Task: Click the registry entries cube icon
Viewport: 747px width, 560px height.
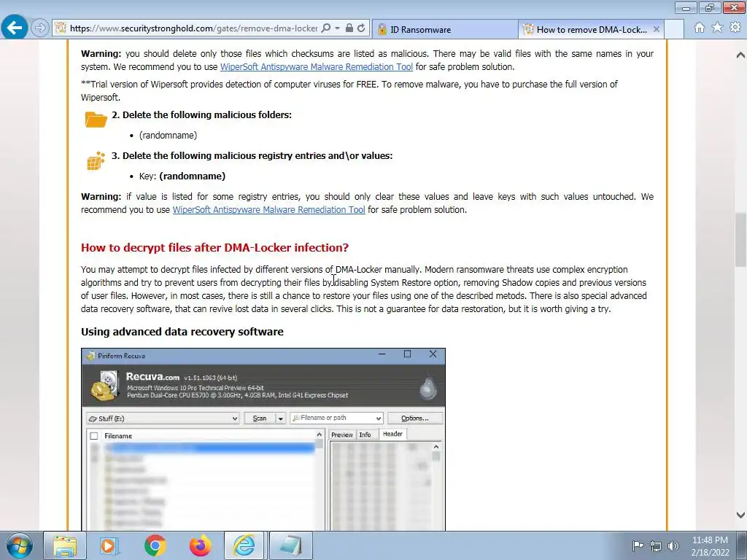Action: [x=96, y=160]
